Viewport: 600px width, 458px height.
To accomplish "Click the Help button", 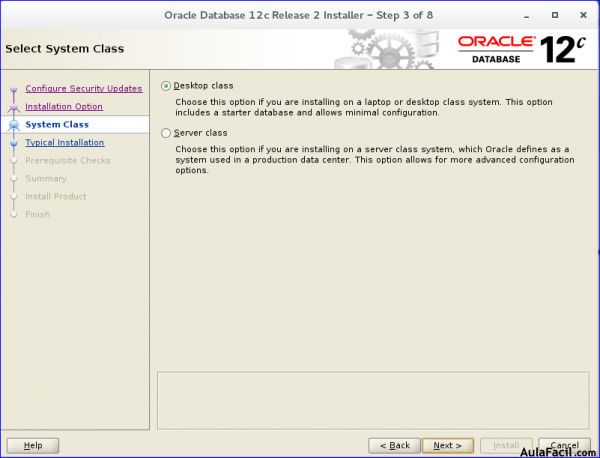I will pos(33,445).
